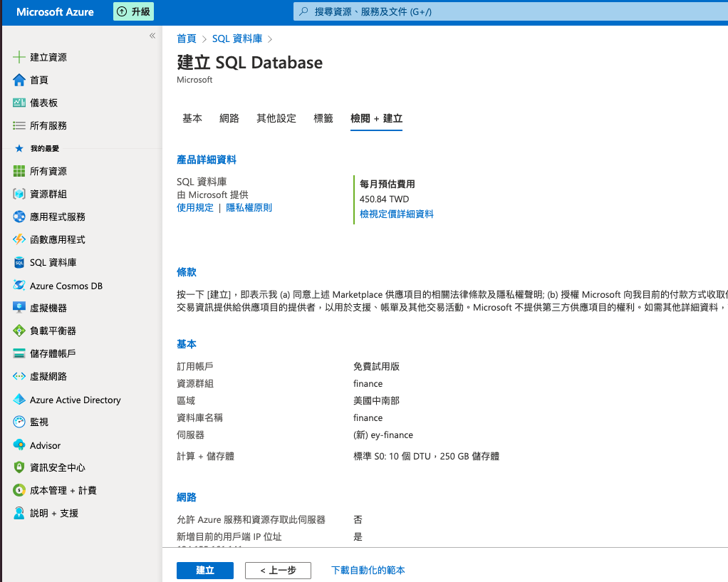Open Storage accounts (儲存體帳戶) icon
728x582 pixels.
19,353
